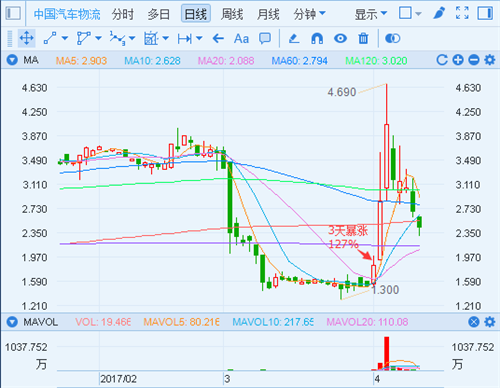Expand the chart measurement options arrow
This screenshot has width=500, height=388.
tap(166, 38)
